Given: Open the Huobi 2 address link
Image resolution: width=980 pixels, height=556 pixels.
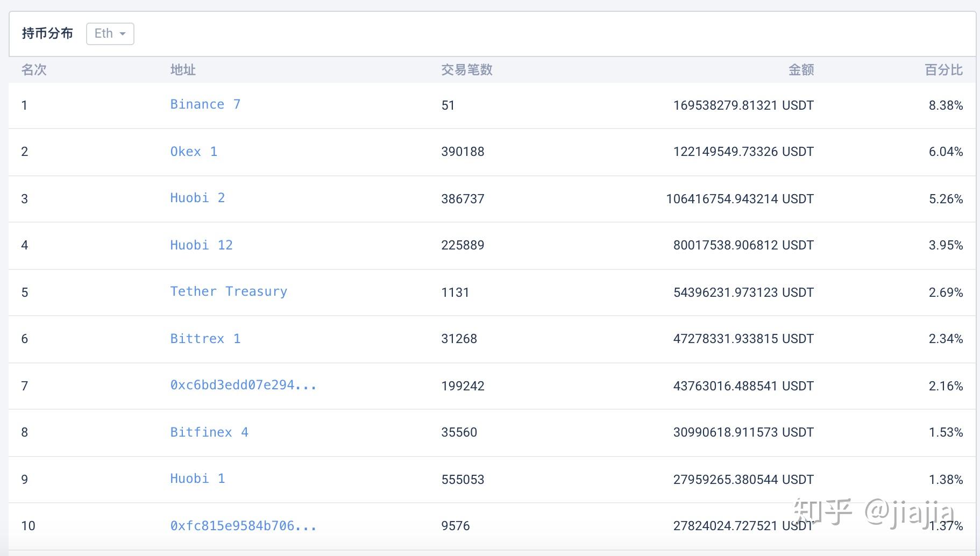Looking at the screenshot, I should [x=197, y=198].
